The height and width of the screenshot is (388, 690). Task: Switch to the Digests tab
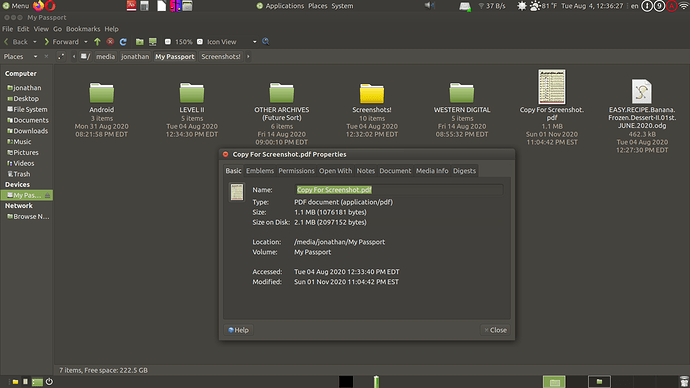click(x=464, y=171)
